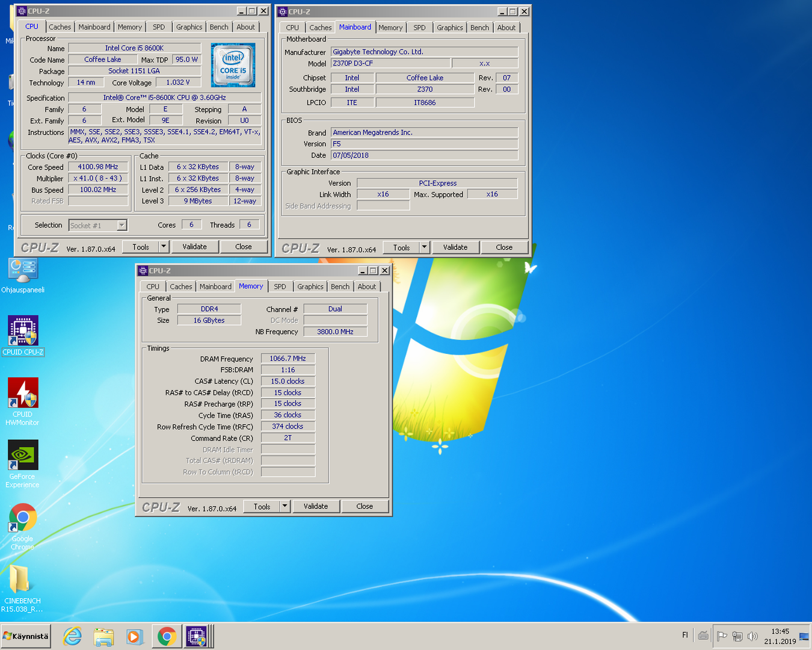Image resolution: width=812 pixels, height=650 pixels.
Task: Open Action Center flag tray icon
Action: (722, 636)
